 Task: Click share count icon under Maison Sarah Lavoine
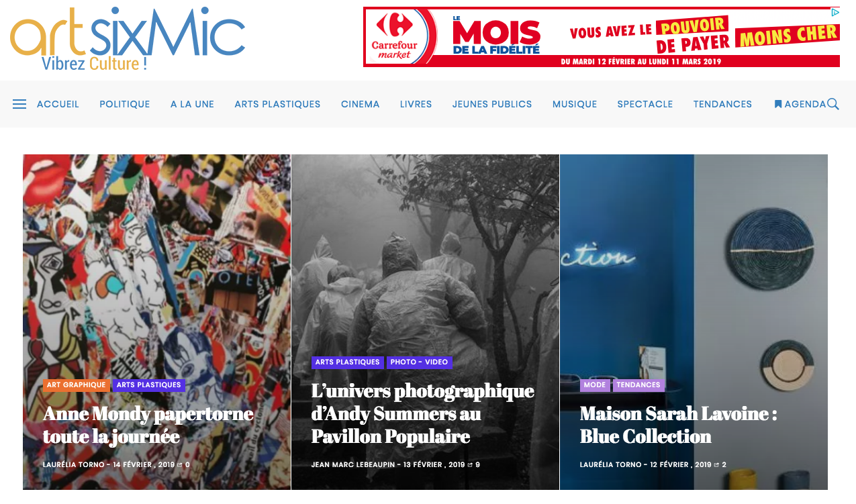716,464
